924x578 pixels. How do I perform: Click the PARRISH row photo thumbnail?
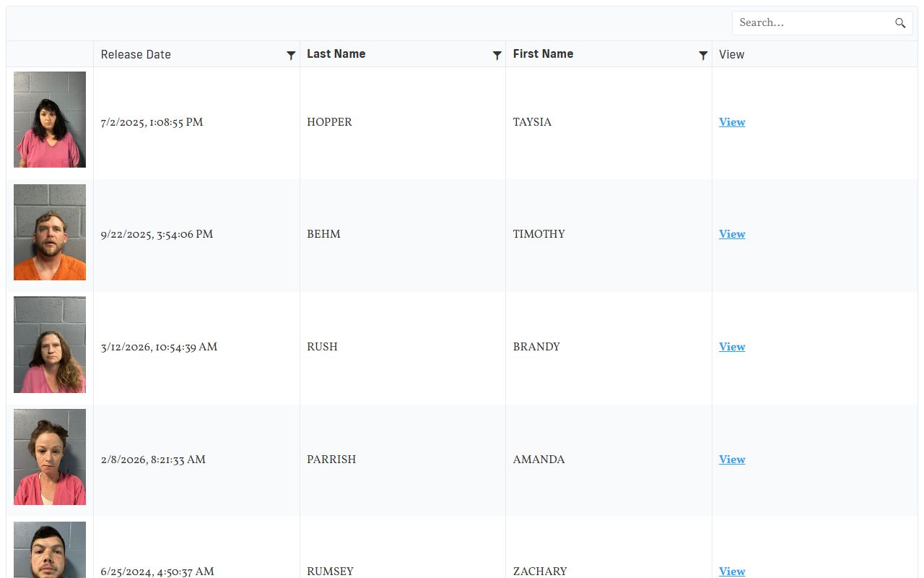coord(50,457)
